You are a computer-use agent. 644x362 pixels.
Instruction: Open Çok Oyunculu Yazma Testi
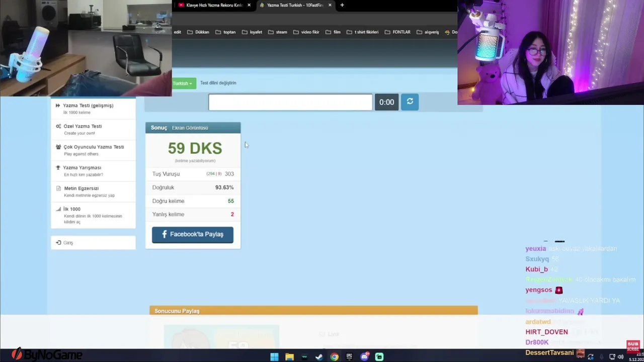[93, 150]
